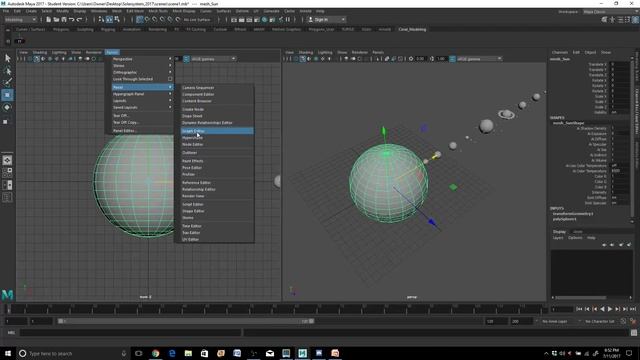This screenshot has width=640, height=360.
Task: Toggle select by object type mode
Action: pyautogui.click(x=109, y=20)
